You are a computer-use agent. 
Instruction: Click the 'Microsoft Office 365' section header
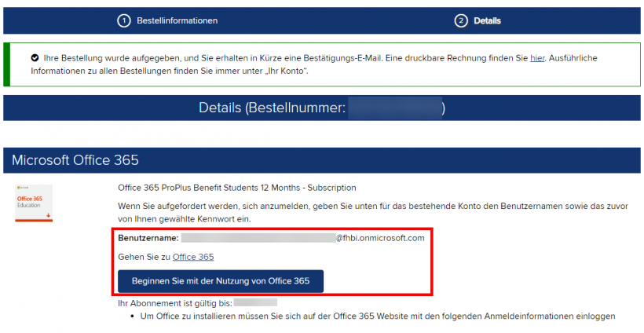coord(322,160)
